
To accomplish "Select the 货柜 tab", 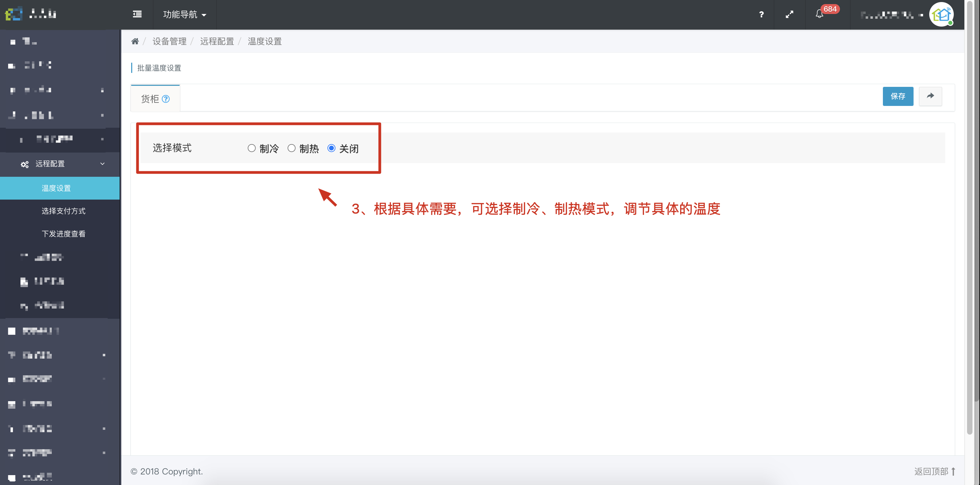I will tap(155, 98).
